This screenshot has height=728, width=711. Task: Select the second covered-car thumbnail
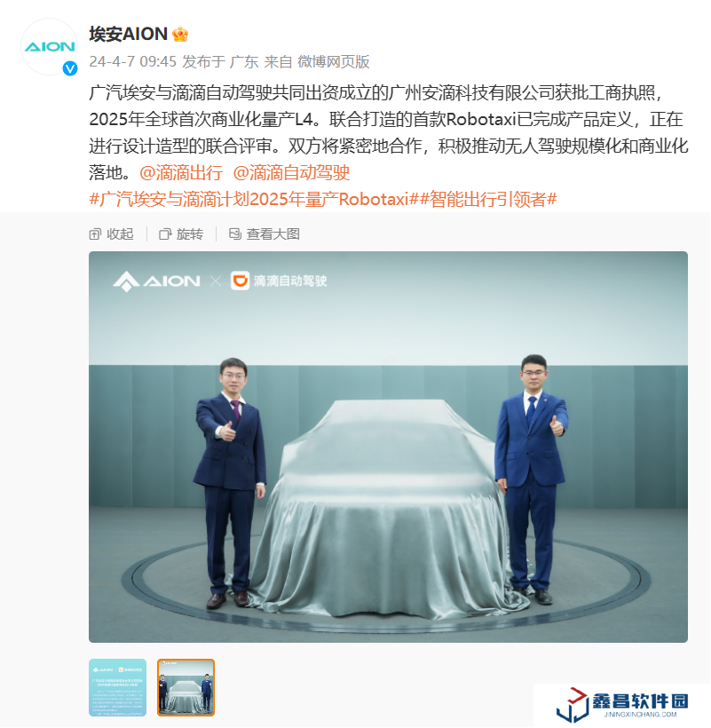tap(186, 688)
